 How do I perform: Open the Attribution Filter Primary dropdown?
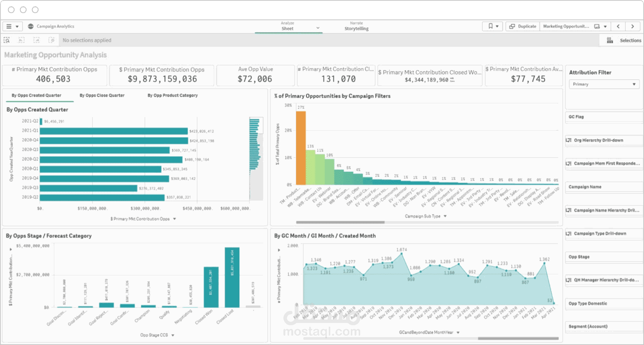[604, 84]
